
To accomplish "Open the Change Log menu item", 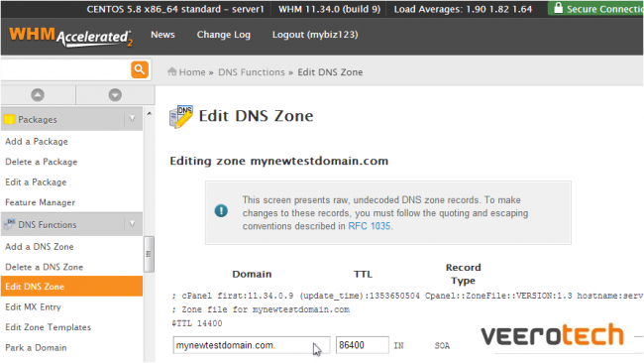I will pos(224,35).
